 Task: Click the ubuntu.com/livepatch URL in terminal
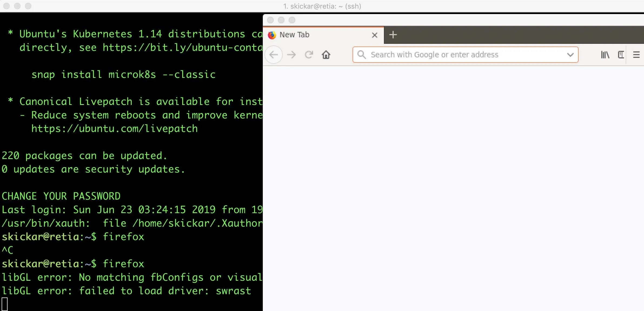[x=114, y=129]
